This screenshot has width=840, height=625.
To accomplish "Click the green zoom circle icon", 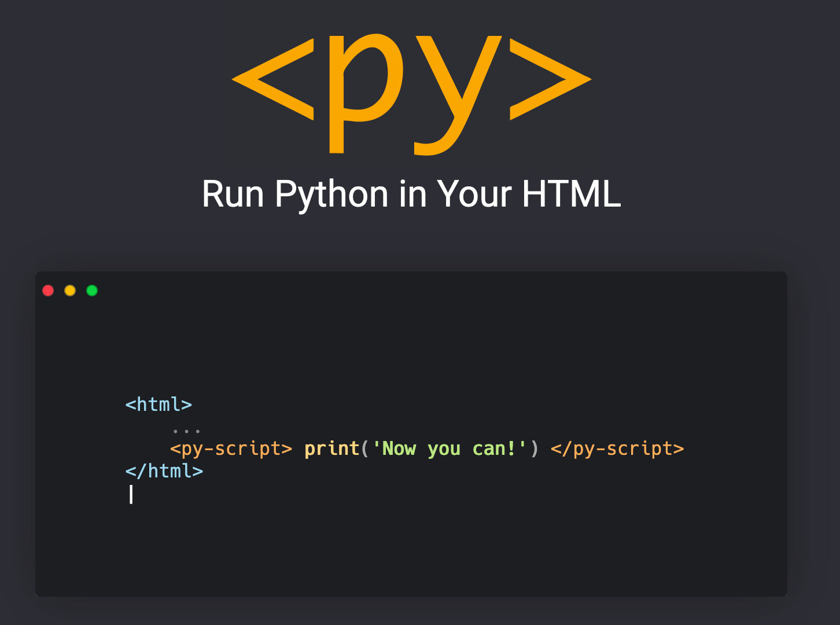I will tap(91, 291).
